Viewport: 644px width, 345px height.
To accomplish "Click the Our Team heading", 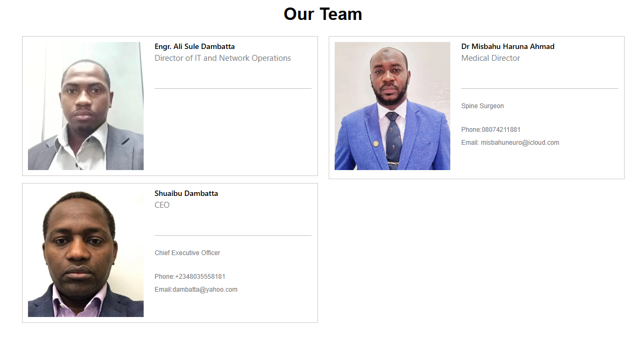I will (323, 14).
